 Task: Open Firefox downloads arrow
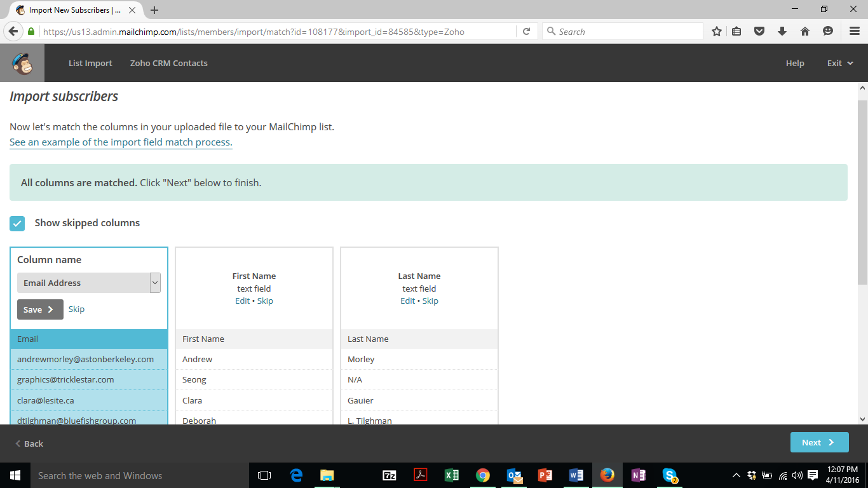click(x=782, y=31)
